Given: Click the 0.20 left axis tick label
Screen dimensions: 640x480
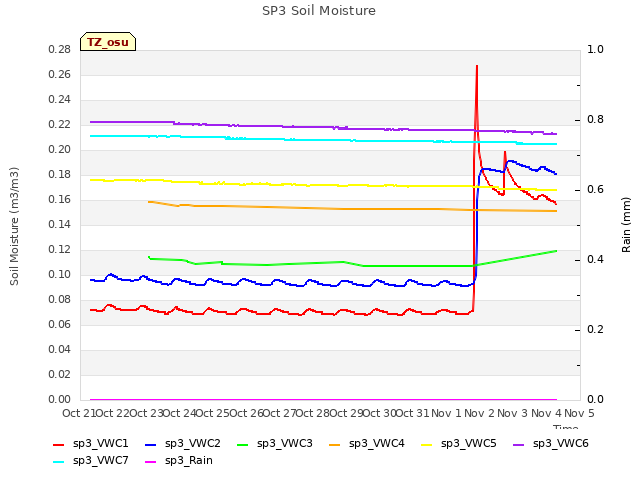Looking at the screenshot, I should [x=60, y=150].
